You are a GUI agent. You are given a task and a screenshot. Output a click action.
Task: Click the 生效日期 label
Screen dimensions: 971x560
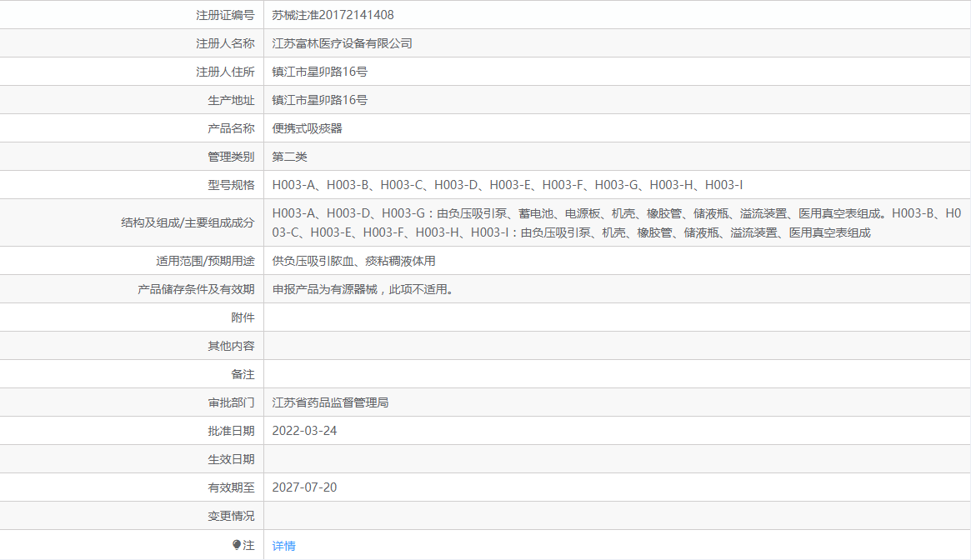coord(231,459)
